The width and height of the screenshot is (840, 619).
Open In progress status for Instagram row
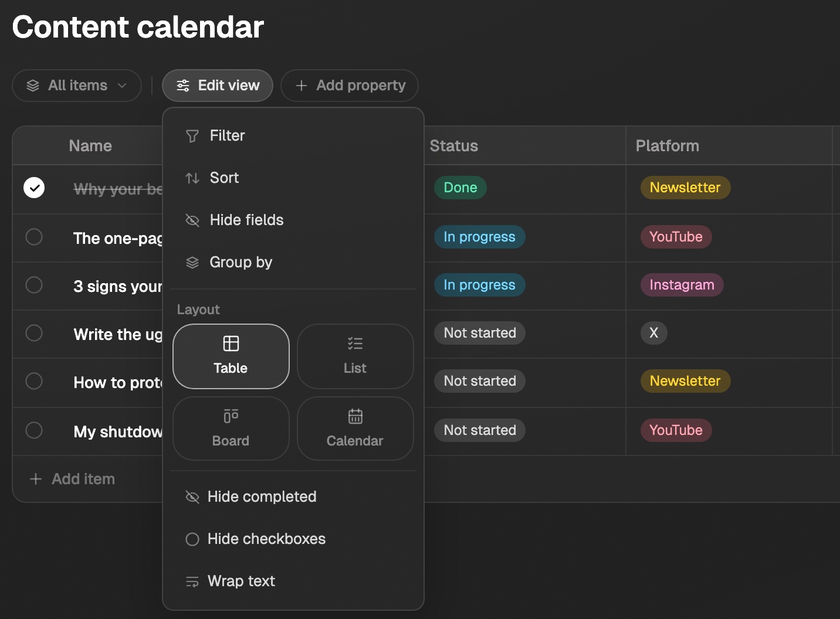pyautogui.click(x=479, y=285)
